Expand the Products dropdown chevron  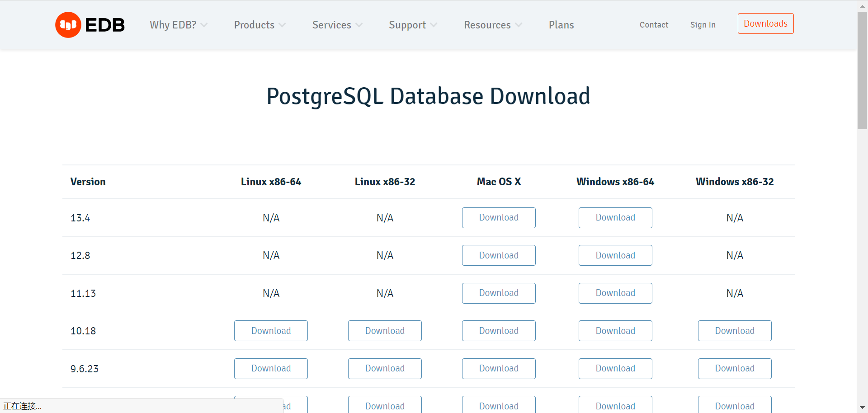(282, 25)
